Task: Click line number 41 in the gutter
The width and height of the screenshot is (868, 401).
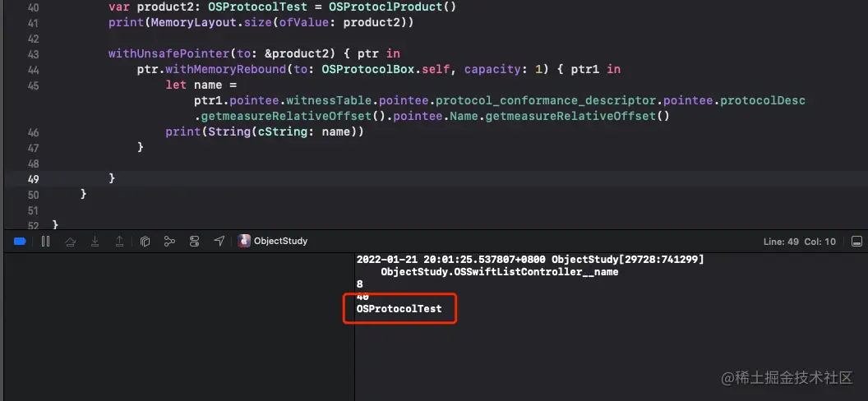Action: (33, 23)
